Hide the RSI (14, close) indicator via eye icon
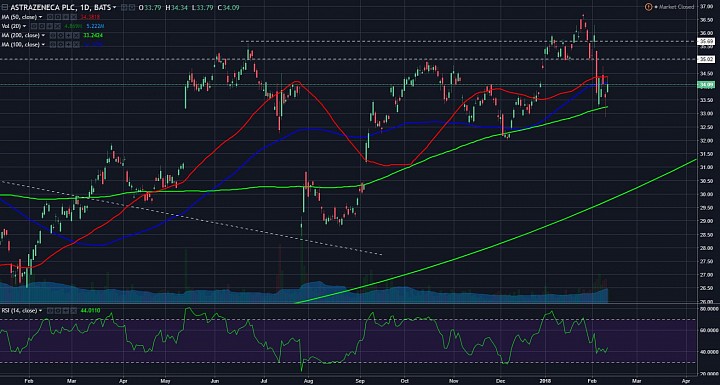Viewport: 720px width, 385px height. point(50,311)
